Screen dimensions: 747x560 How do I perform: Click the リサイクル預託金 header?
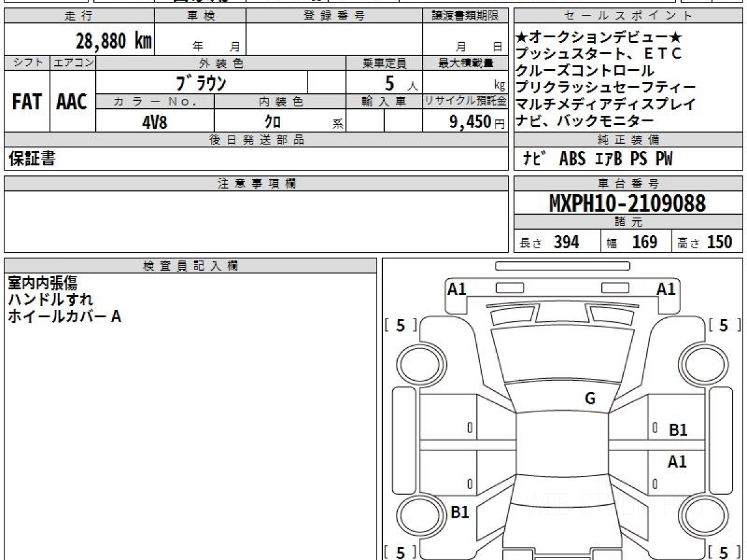[465, 101]
